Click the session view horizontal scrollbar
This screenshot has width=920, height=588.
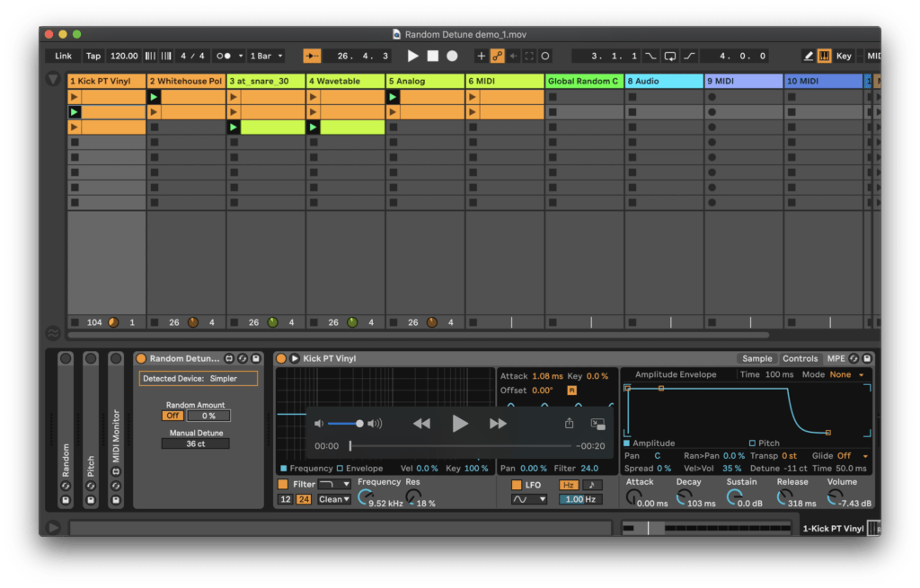(419, 336)
